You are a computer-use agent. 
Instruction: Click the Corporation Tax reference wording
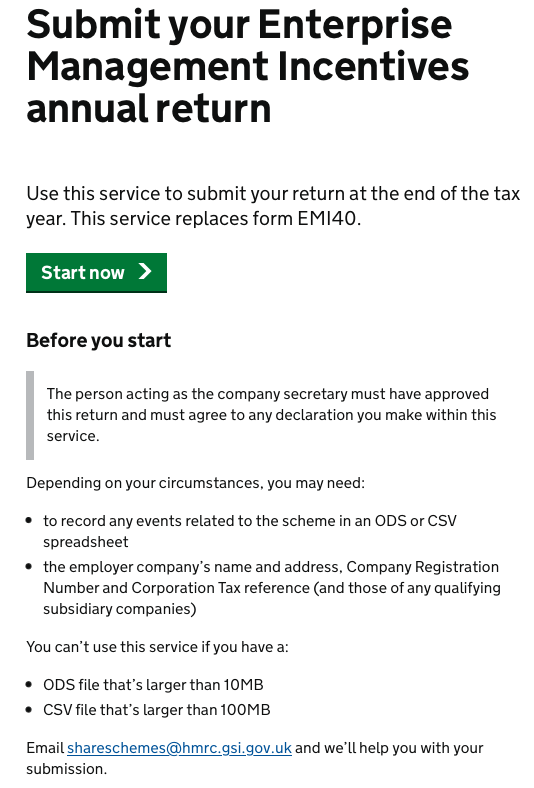pos(221,587)
